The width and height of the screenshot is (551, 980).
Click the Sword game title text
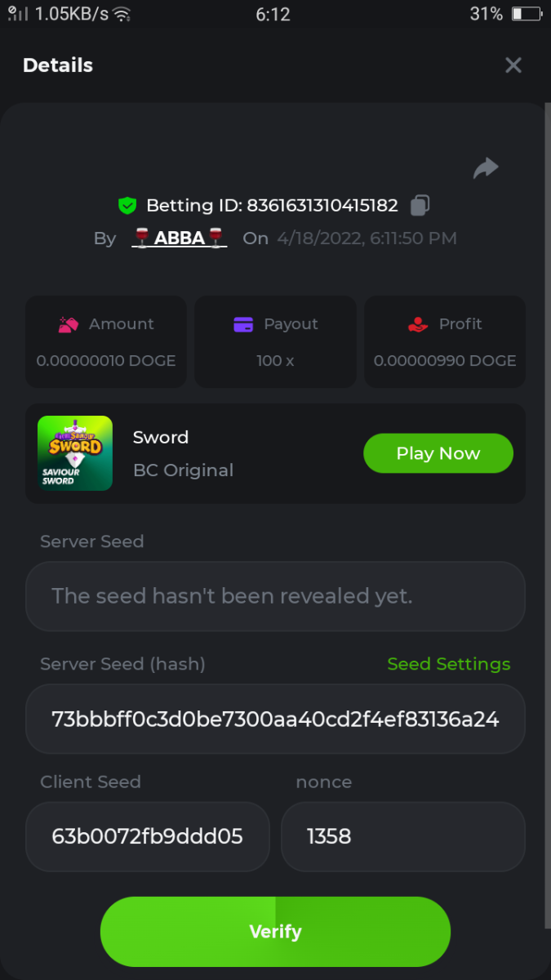tap(161, 437)
